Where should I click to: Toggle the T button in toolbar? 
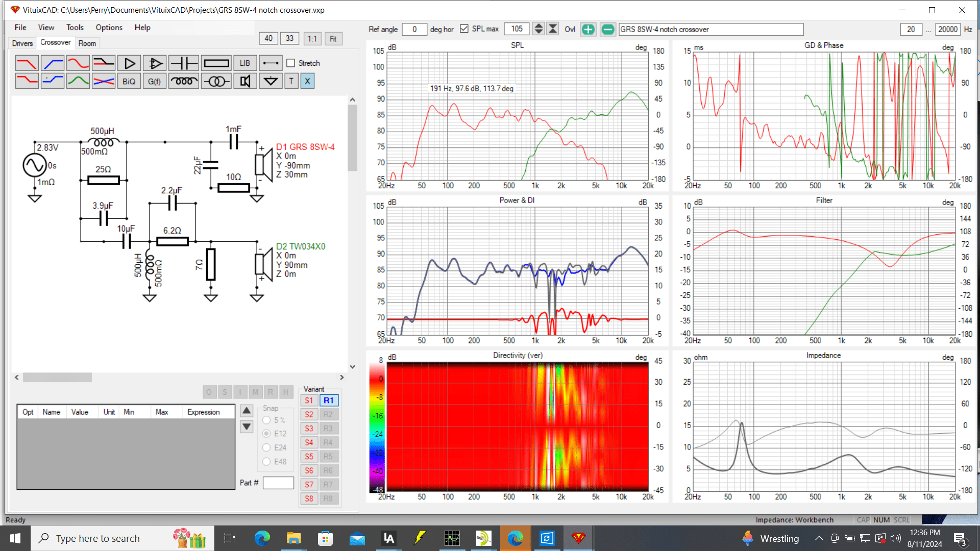[291, 81]
